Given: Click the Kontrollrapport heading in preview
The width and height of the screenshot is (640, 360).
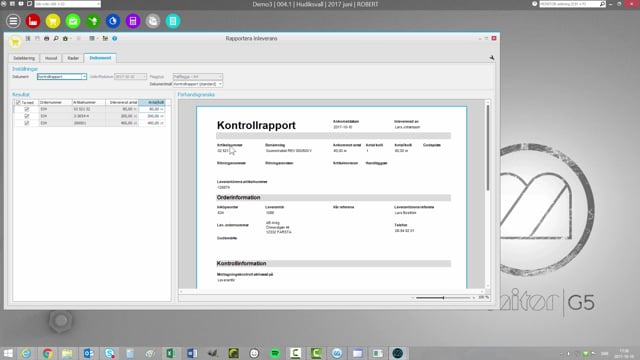Looking at the screenshot, I should [x=256, y=125].
